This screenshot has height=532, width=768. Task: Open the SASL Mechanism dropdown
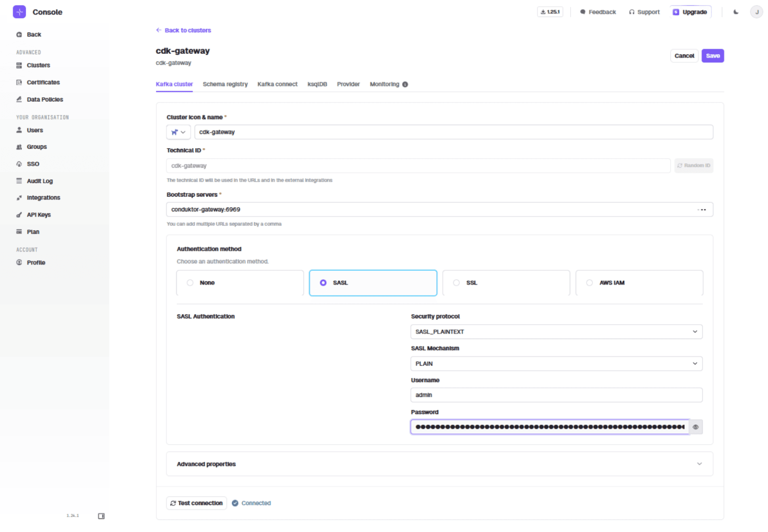(556, 364)
